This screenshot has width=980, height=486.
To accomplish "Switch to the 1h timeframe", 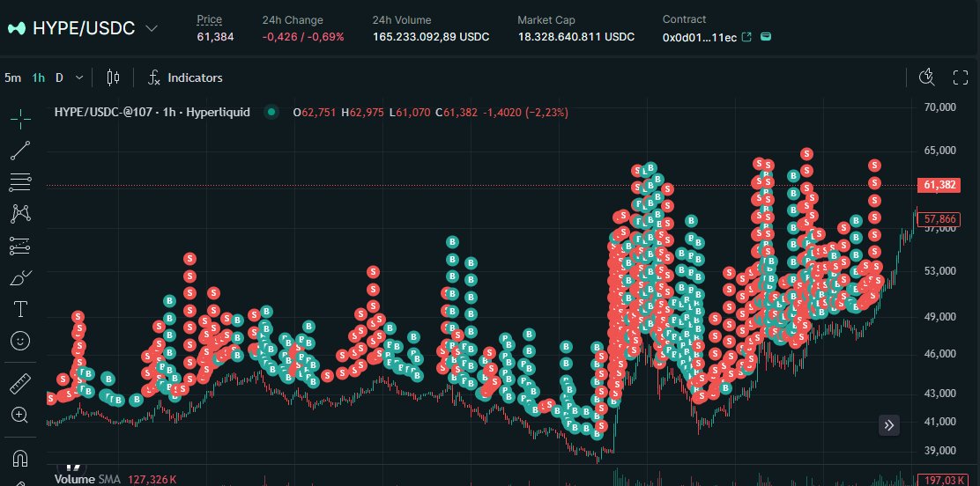I will [x=39, y=78].
